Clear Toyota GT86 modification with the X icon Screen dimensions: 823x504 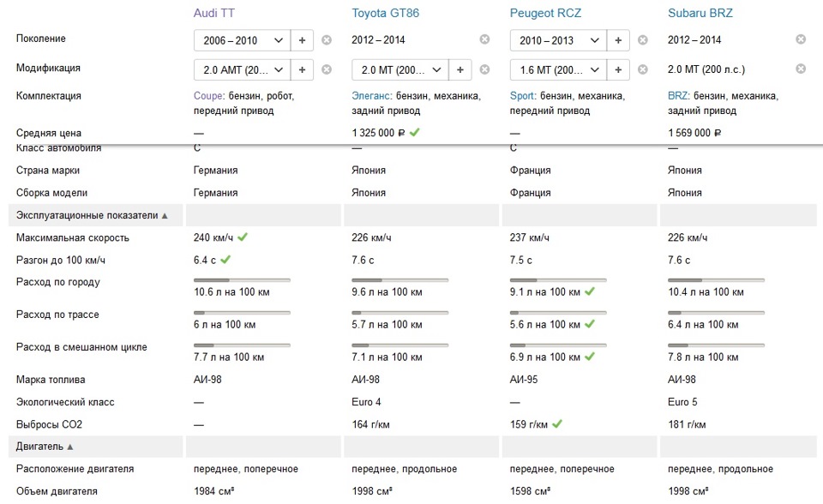[484, 69]
